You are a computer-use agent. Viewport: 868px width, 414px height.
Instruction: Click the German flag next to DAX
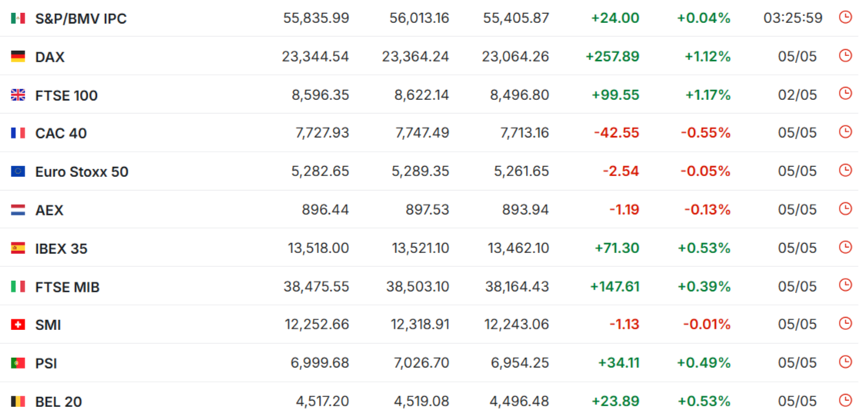18,56
